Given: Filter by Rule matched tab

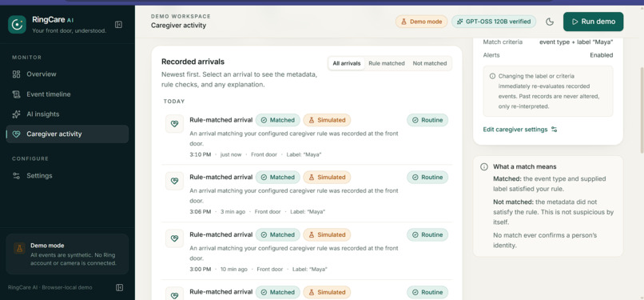Looking at the screenshot, I should (387, 63).
